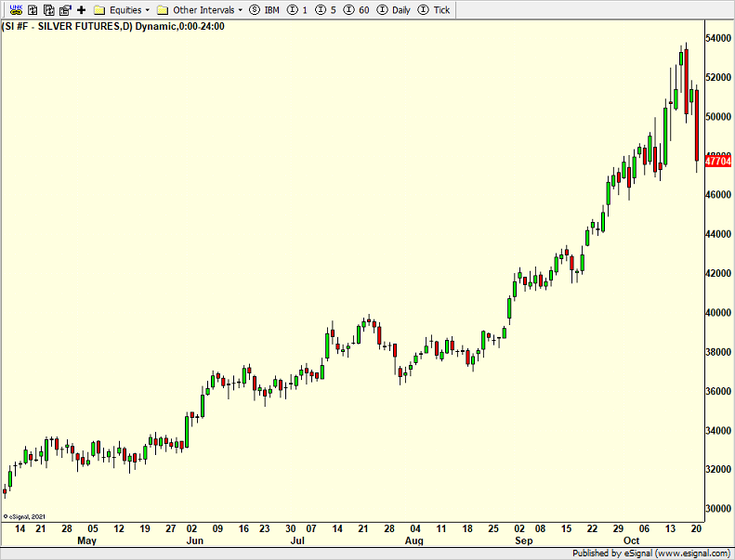The width and height of the screenshot is (735, 560).
Task: Select the Daily interval button
Action: 394,9
